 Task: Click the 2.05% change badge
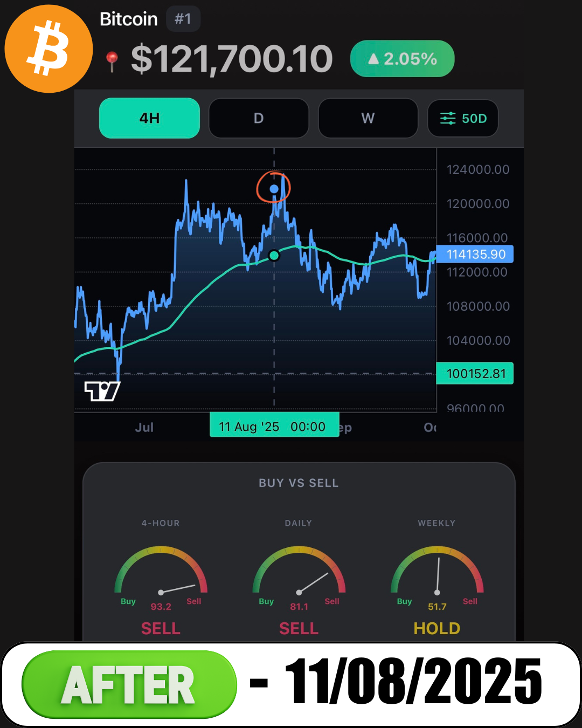(402, 59)
